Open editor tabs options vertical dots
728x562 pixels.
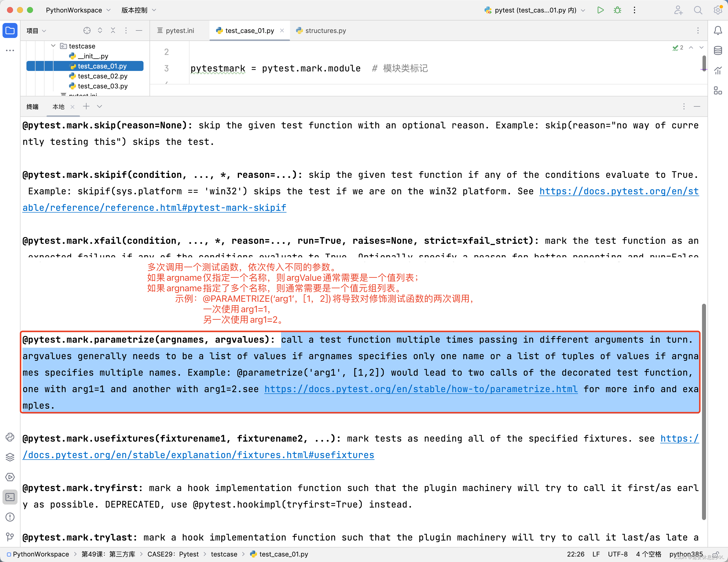(x=698, y=31)
